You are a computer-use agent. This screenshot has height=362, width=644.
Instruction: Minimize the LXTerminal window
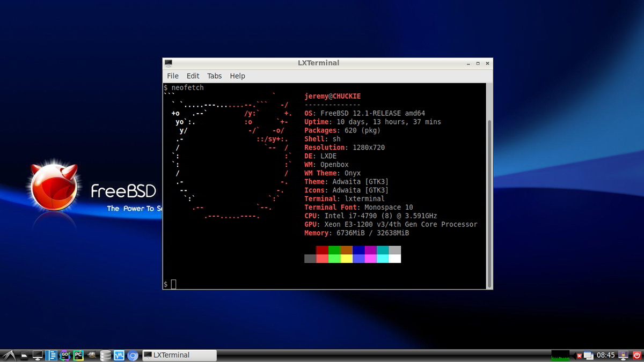click(469, 63)
